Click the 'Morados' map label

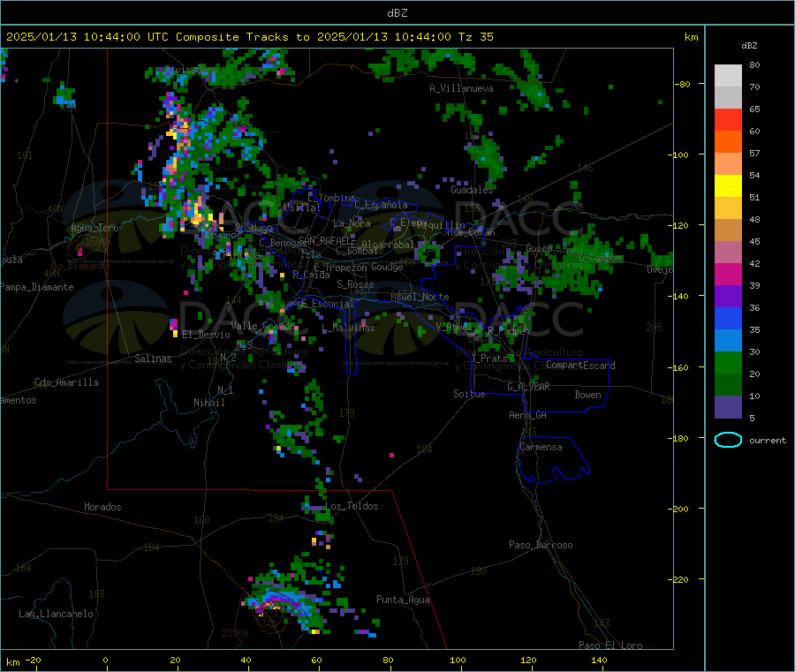point(102,507)
